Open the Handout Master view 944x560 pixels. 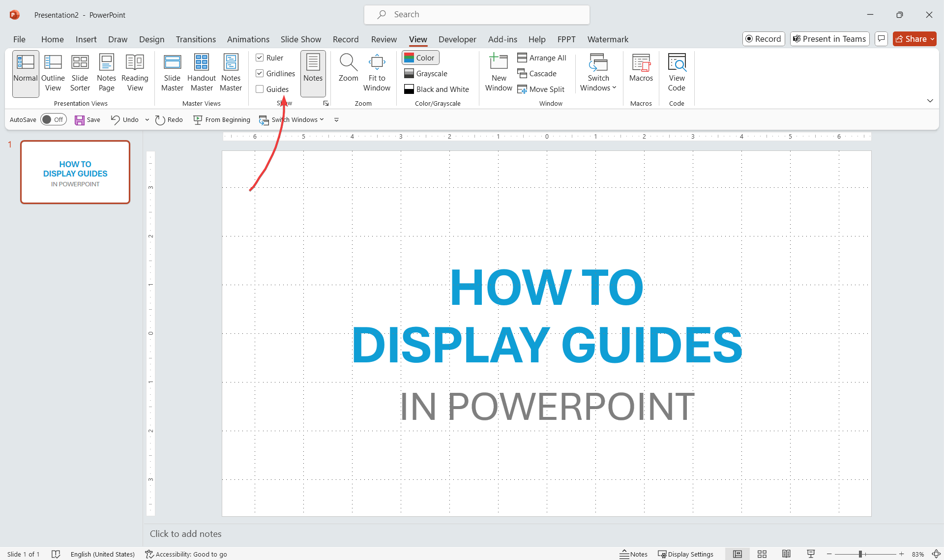click(202, 73)
